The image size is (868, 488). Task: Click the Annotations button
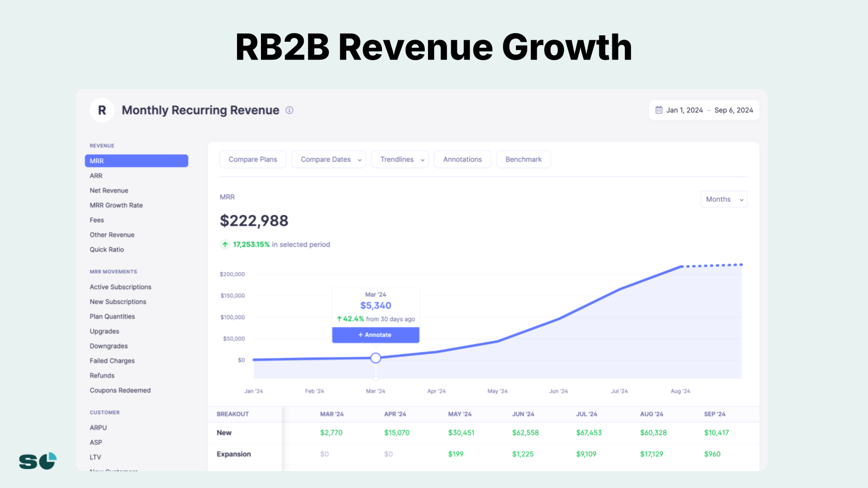[x=462, y=159]
